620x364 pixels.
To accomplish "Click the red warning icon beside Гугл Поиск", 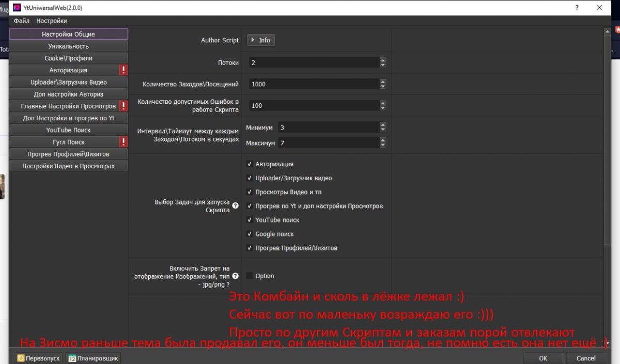I will tap(123, 142).
